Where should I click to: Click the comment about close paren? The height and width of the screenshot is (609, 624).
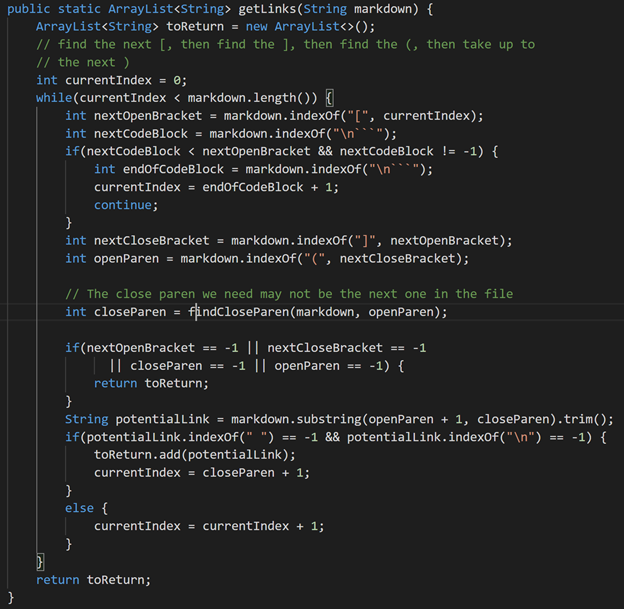289,294
